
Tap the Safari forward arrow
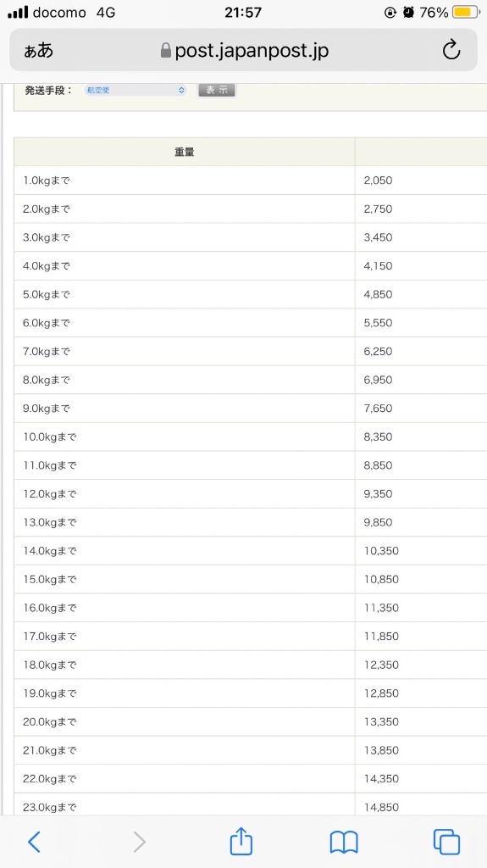139,842
